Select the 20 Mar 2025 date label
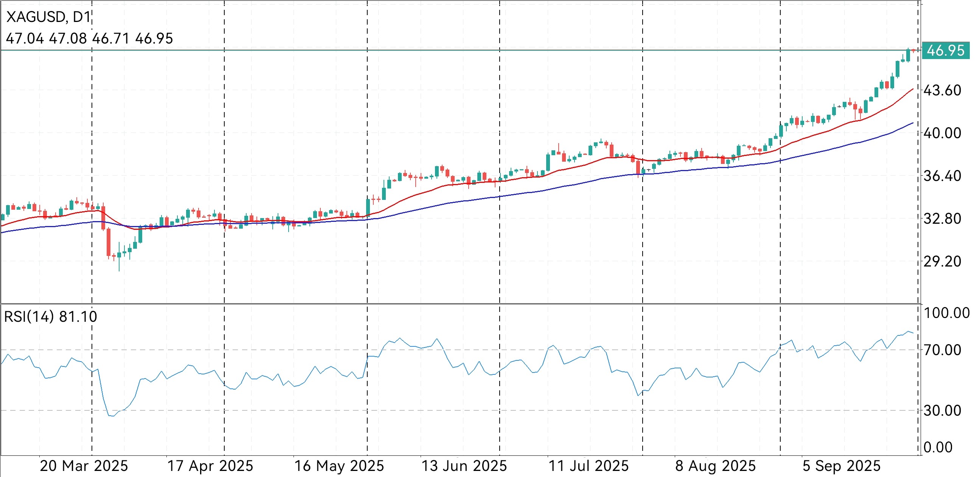980x477 pixels. [x=84, y=466]
